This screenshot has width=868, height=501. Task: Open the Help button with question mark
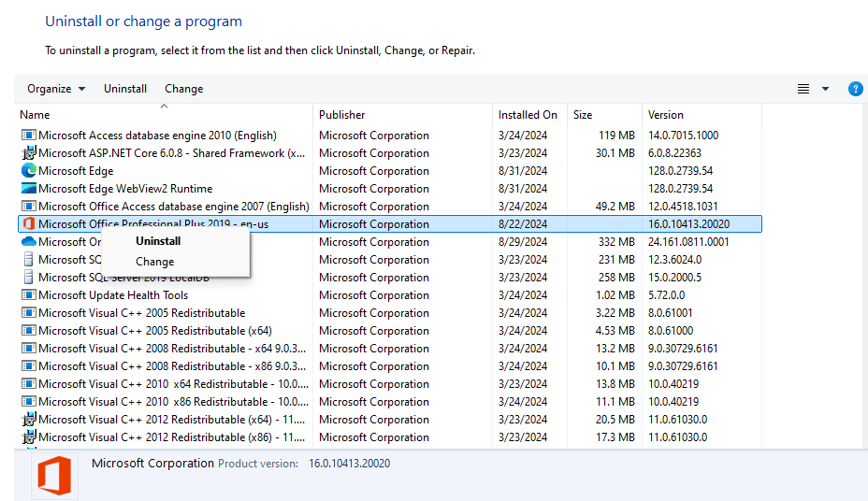click(x=855, y=89)
